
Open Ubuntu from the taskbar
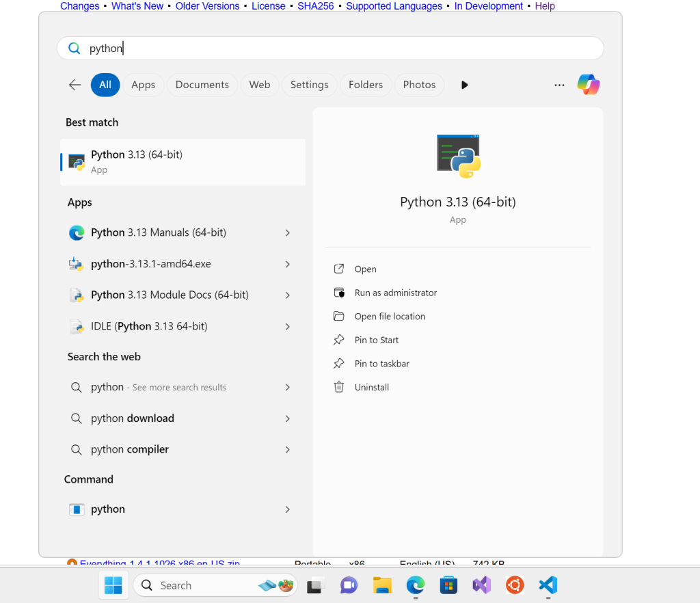tap(515, 585)
